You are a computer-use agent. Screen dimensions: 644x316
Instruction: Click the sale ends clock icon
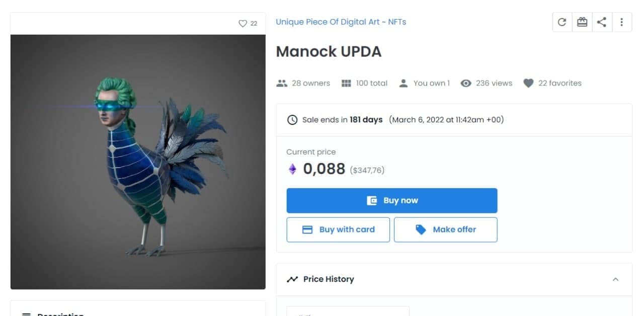292,120
